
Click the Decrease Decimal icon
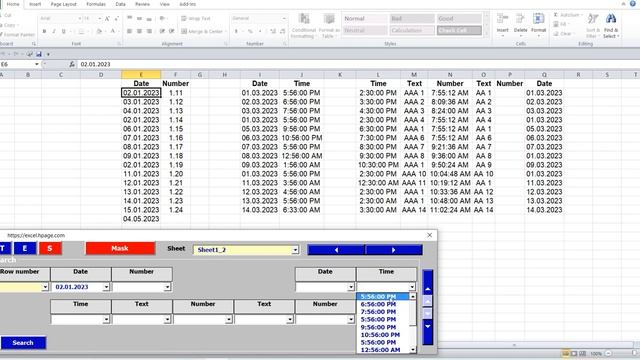tap(282, 31)
